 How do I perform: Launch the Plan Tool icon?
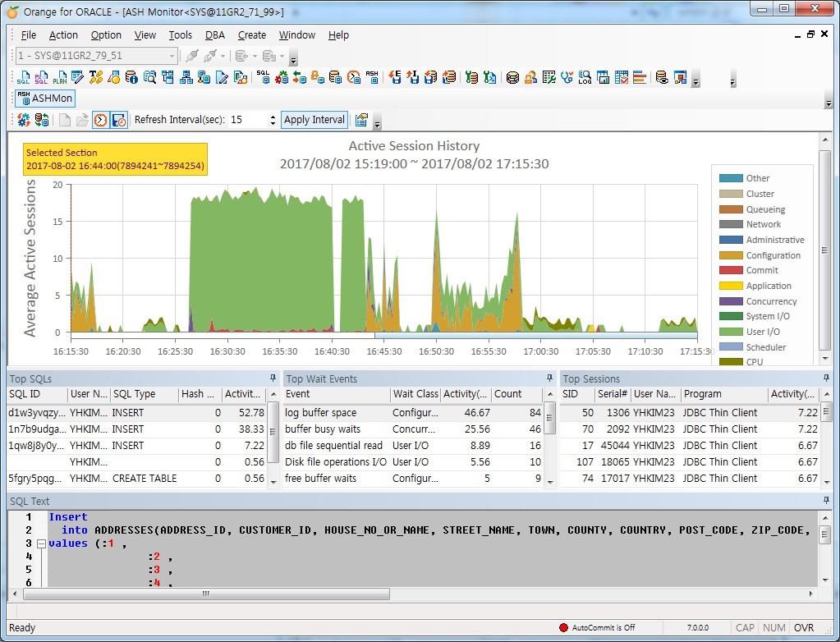tap(59, 78)
